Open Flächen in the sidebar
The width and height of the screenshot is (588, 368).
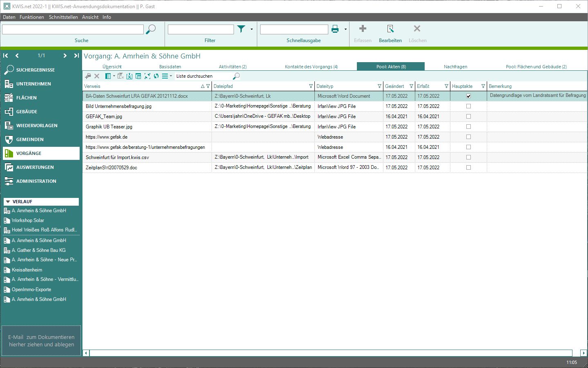tap(41, 98)
